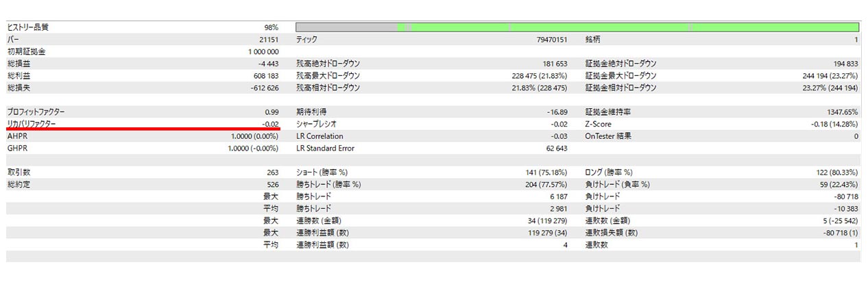Select the 初期証拠金 value 1 000 000
The height and width of the screenshot is (282, 868).
click(263, 52)
